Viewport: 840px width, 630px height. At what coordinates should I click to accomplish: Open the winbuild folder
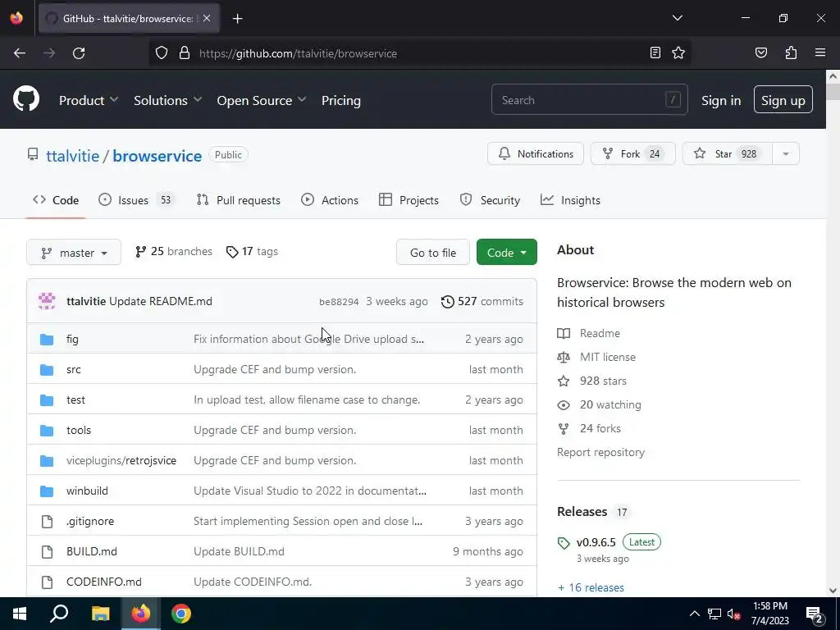click(x=87, y=491)
